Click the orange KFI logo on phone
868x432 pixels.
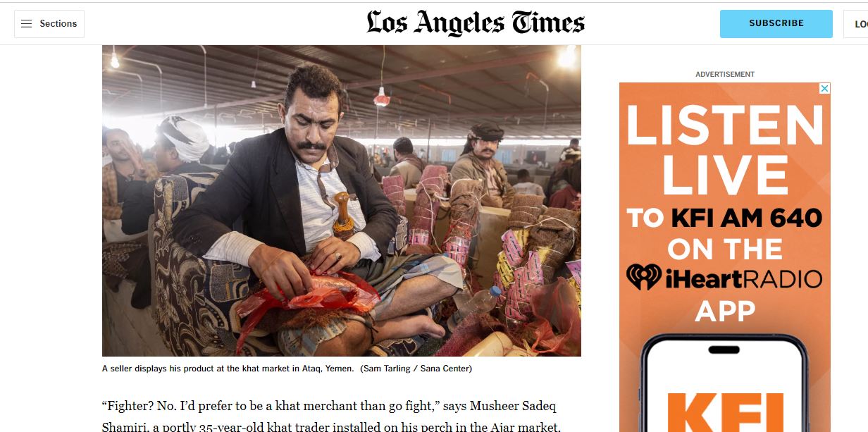[725, 413]
